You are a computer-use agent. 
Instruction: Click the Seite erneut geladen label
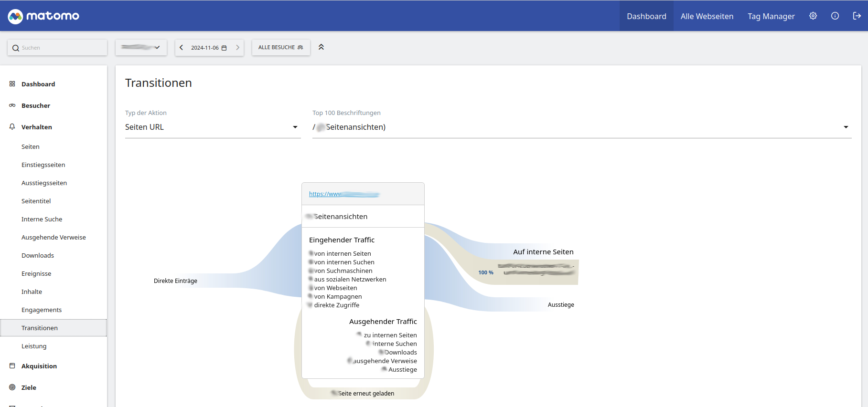[366, 394]
